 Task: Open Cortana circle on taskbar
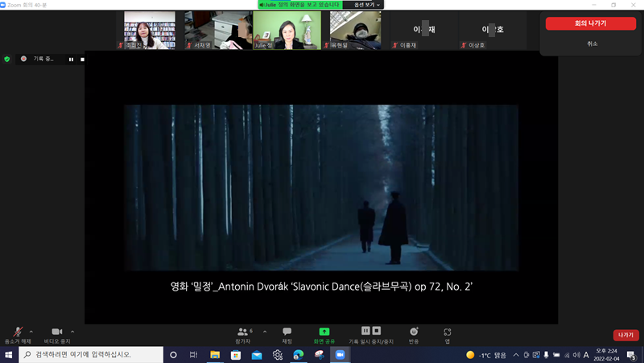point(173,355)
